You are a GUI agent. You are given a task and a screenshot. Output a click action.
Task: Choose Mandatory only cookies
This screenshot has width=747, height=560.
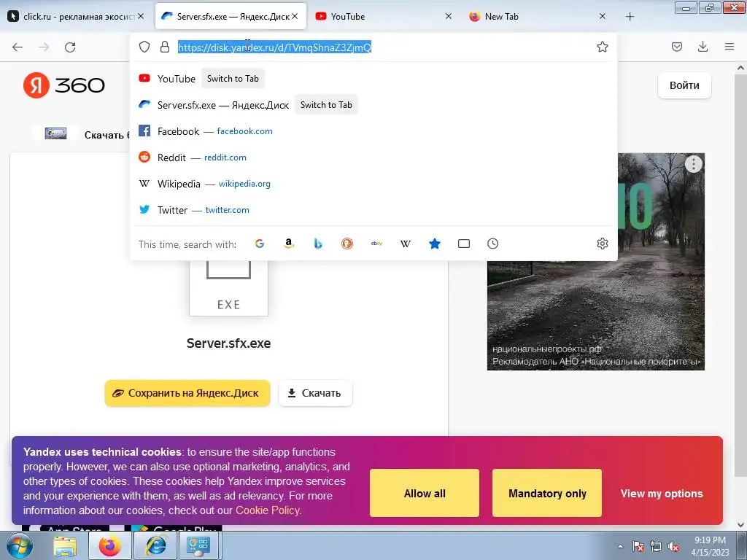(547, 494)
